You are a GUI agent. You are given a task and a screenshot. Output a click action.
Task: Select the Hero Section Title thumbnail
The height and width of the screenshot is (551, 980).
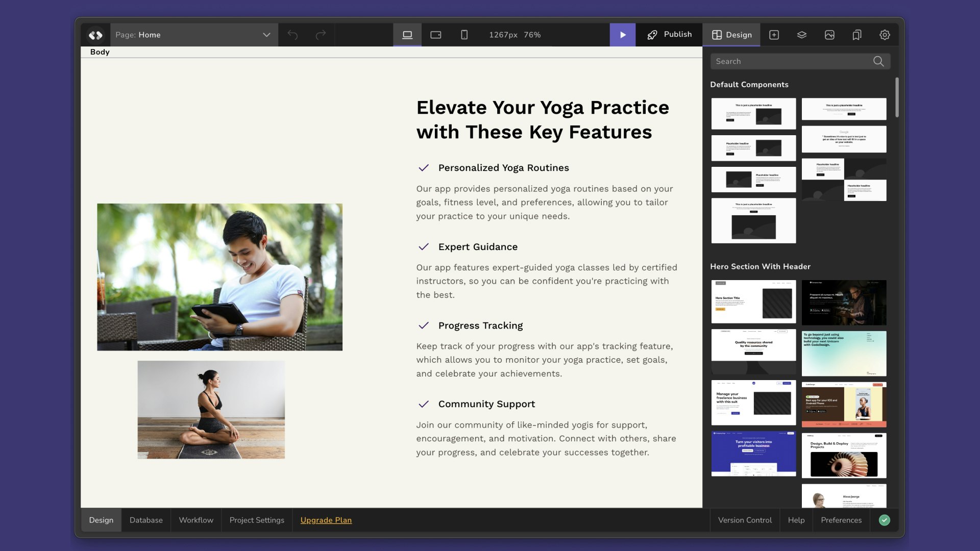click(753, 302)
